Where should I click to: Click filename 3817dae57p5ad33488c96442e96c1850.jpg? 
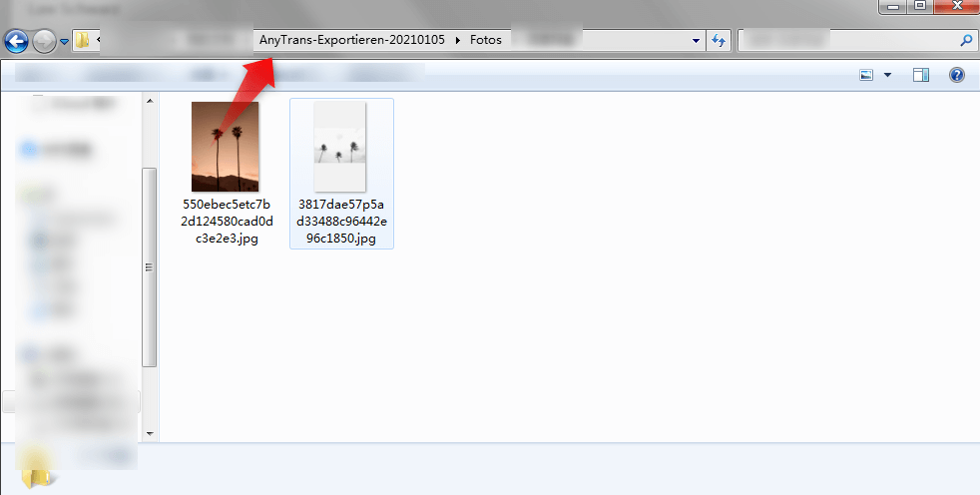(x=342, y=222)
